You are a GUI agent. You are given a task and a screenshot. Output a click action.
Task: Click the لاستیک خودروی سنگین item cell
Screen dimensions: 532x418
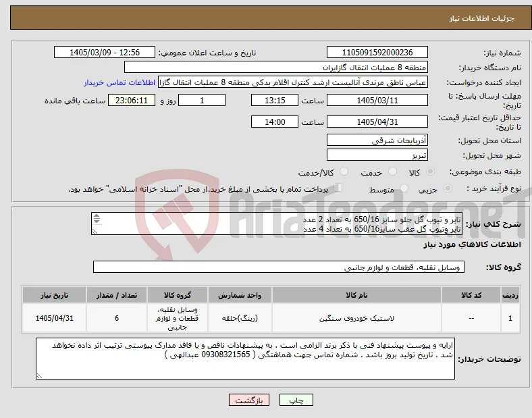[356, 318]
